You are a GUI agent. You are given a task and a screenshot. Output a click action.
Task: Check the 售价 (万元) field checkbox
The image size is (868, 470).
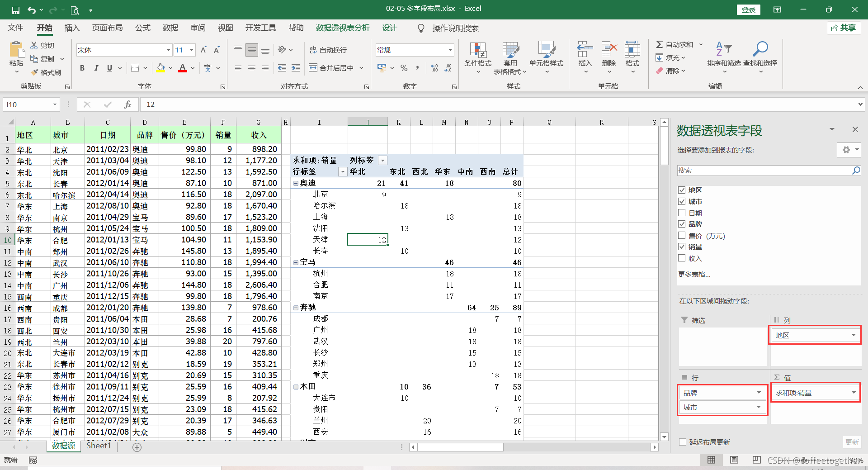click(682, 235)
